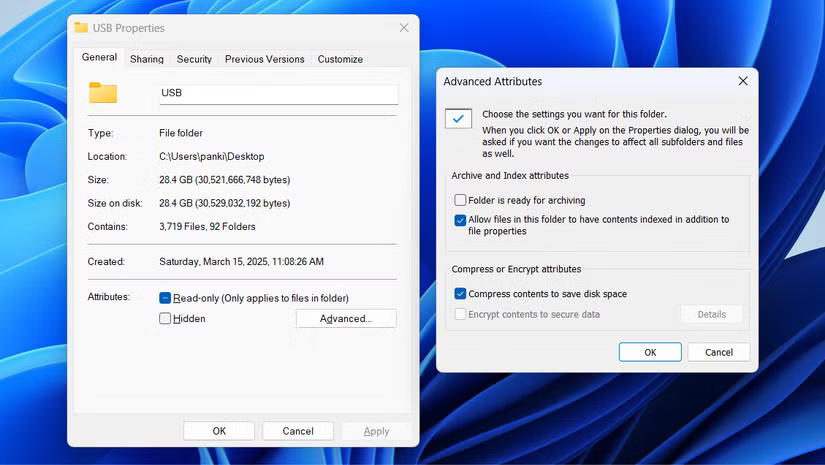Switch to the Sharing tab
The width and height of the screenshot is (825, 465).
tap(147, 59)
